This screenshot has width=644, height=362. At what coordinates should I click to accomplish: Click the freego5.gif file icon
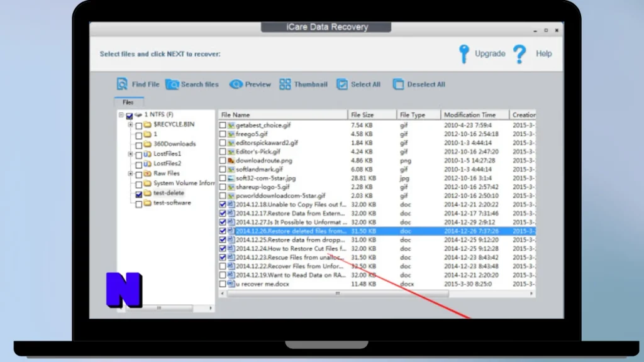point(231,134)
